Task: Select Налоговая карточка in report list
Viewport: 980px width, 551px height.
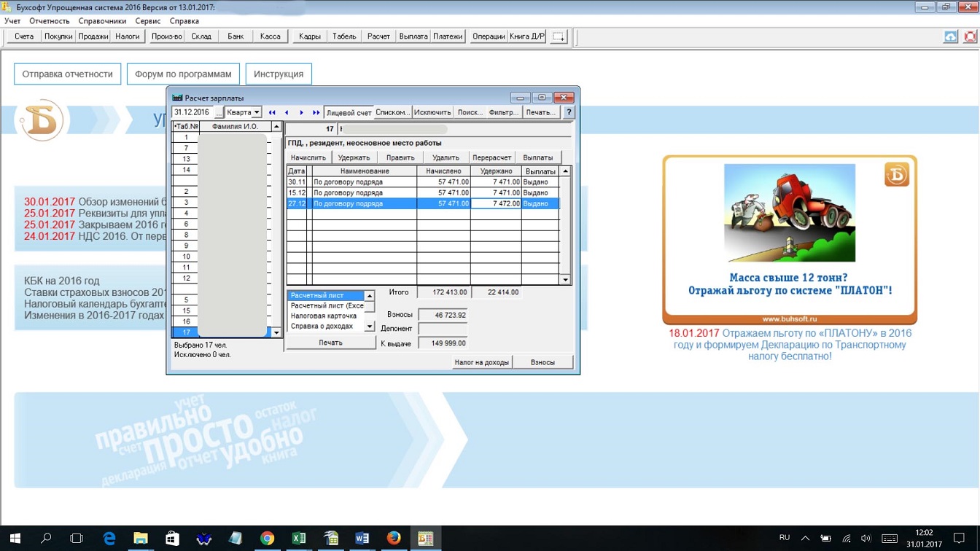Action: 324,316
